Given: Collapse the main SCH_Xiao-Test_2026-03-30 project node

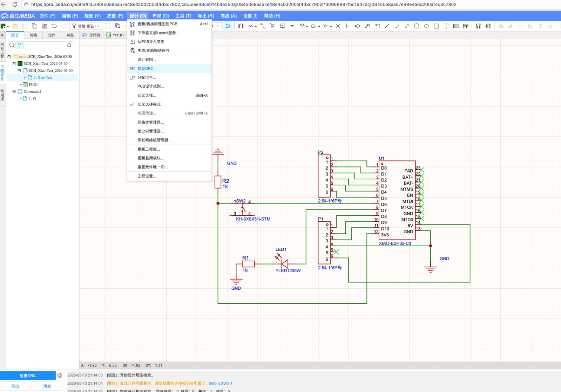Looking at the screenshot, I should pyautogui.click(x=9, y=56).
